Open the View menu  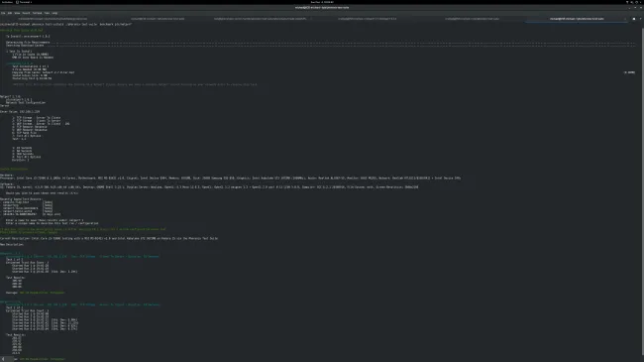pyautogui.click(x=17, y=13)
